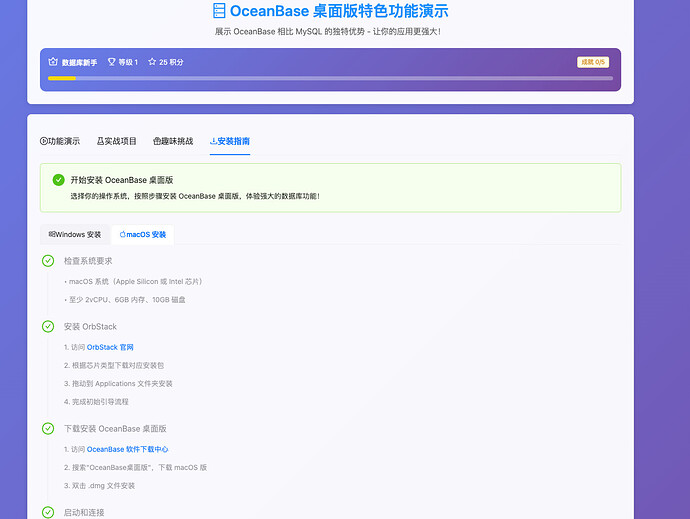Click the check icon for 下载安装 OceanBase 桌面版 step
Image resolution: width=690 pixels, height=519 pixels.
pyautogui.click(x=48, y=428)
